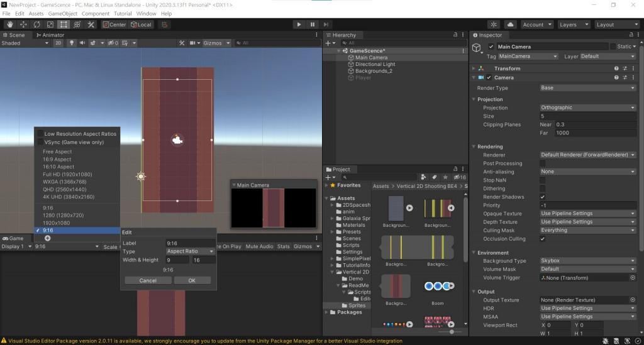Image resolution: width=644 pixels, height=345 pixels.
Task: Toggle Render Shadows checkbox
Action: [x=542, y=197]
